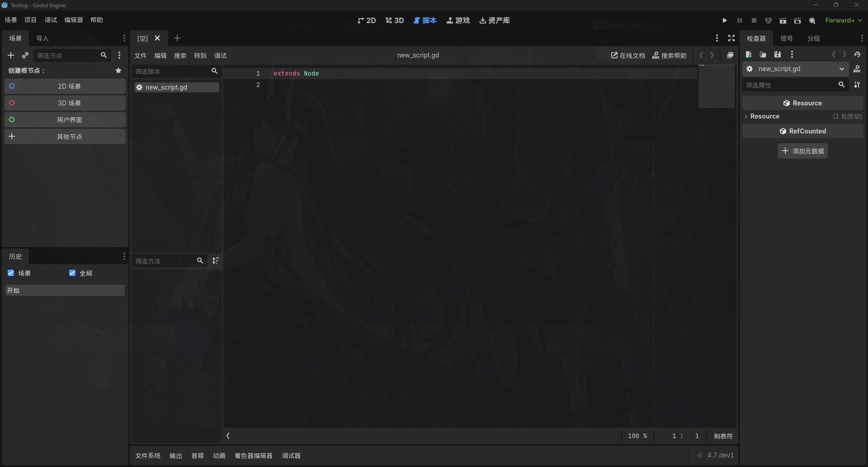
Task: Toggle distraction-free mode expand icon
Action: click(x=731, y=38)
